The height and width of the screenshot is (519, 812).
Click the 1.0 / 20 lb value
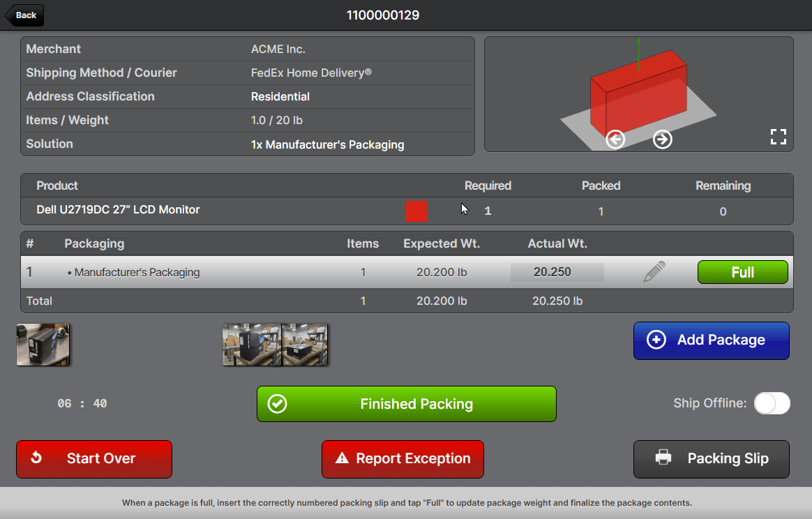[x=276, y=120]
